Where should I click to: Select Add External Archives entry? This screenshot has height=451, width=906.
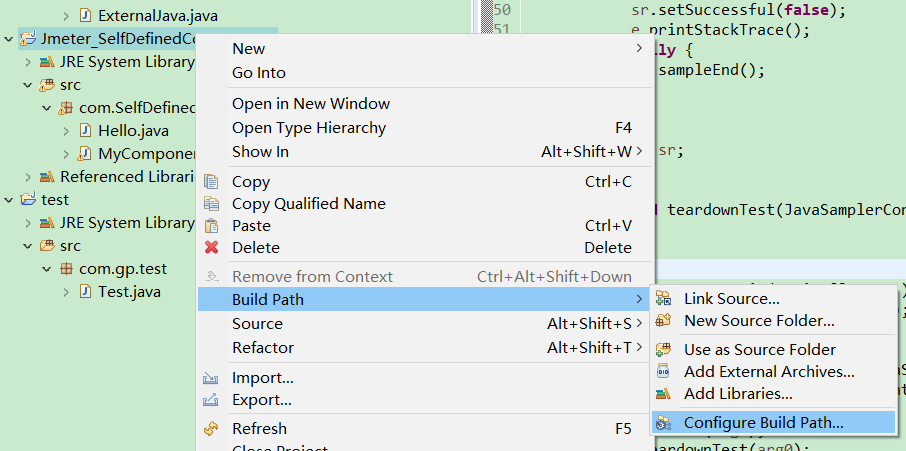tap(768, 372)
